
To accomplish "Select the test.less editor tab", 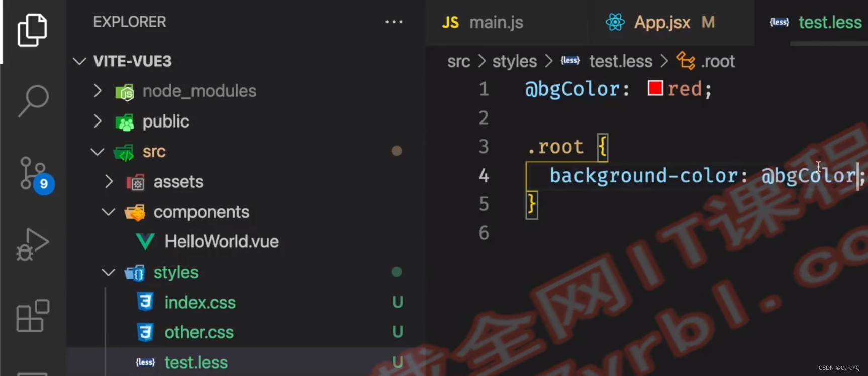I will (812, 23).
